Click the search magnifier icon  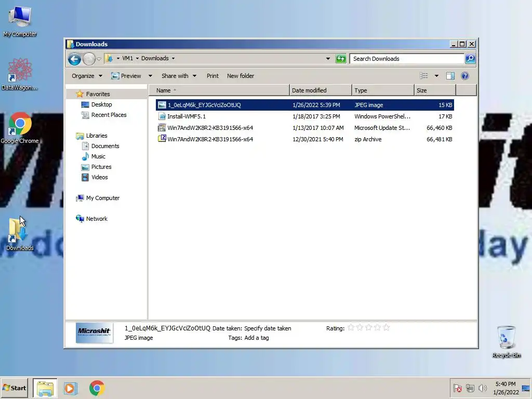coord(470,59)
